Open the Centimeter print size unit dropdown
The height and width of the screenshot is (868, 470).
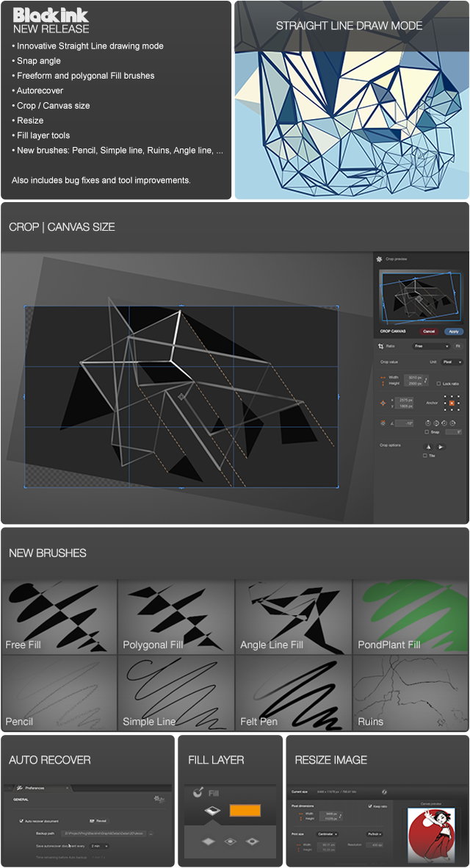(328, 833)
